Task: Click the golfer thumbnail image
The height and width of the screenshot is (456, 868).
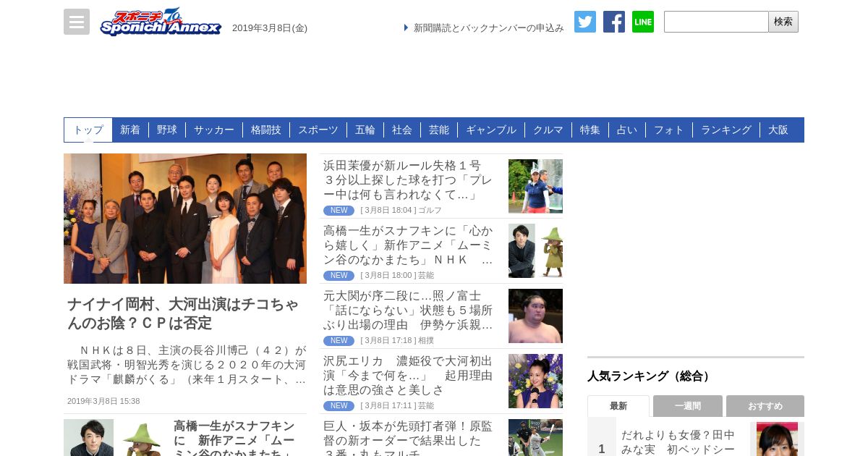Action: [x=535, y=186]
